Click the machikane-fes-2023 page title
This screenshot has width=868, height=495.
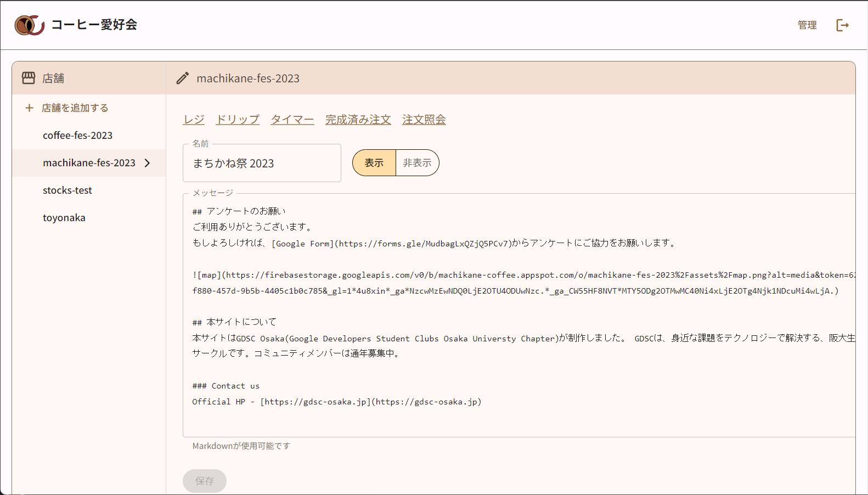point(248,78)
